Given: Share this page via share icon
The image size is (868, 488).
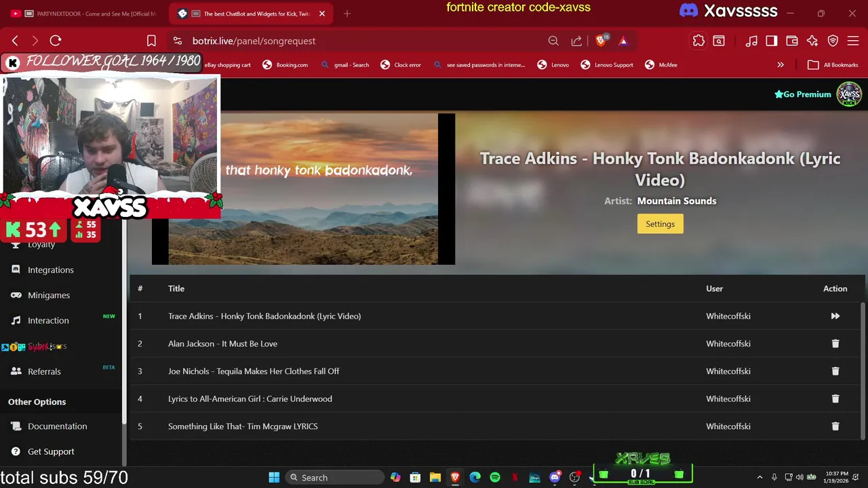Looking at the screenshot, I should [576, 41].
